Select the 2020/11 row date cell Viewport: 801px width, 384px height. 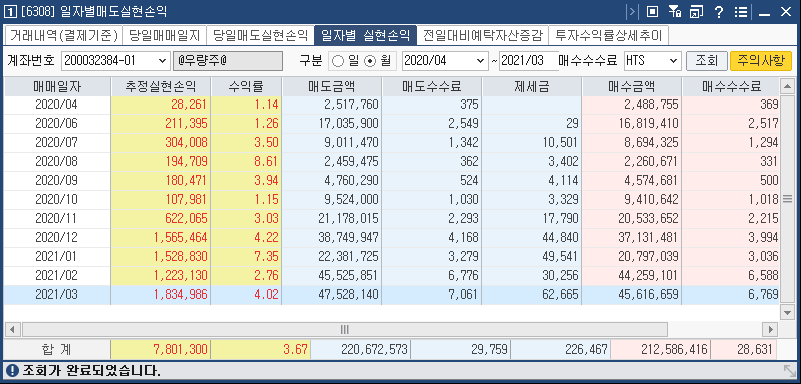(x=58, y=219)
